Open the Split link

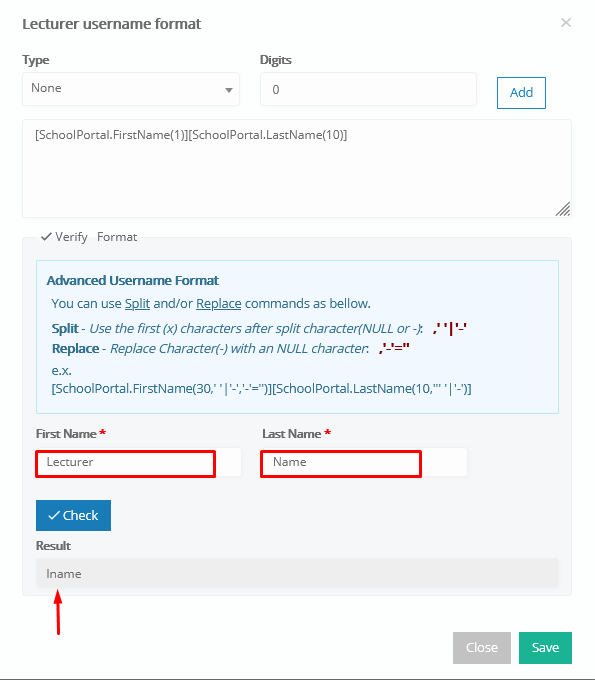[x=137, y=304]
